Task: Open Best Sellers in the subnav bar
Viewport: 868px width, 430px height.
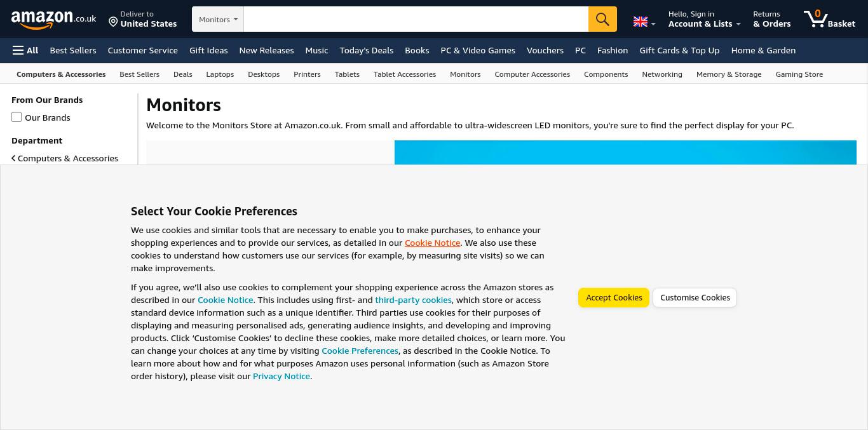Action: point(139,74)
